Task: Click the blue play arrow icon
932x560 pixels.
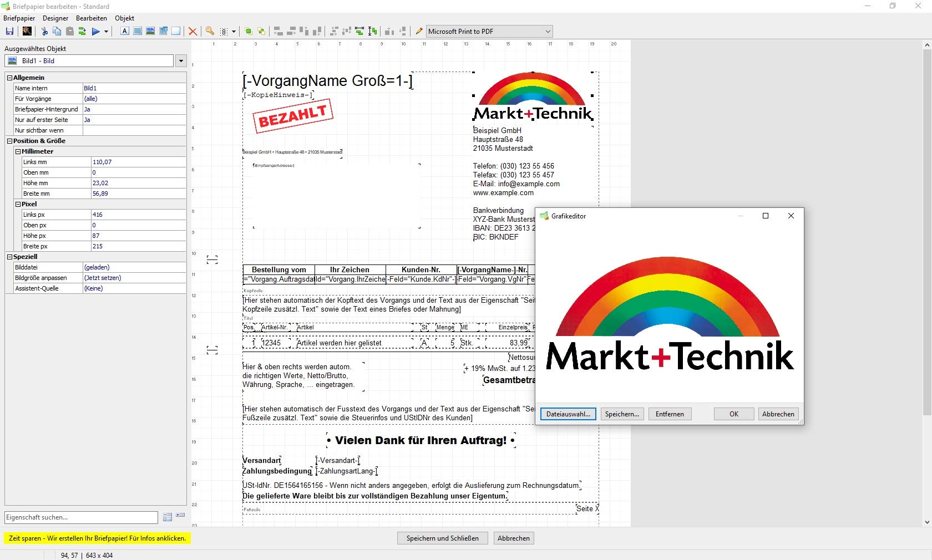Action: [x=95, y=32]
